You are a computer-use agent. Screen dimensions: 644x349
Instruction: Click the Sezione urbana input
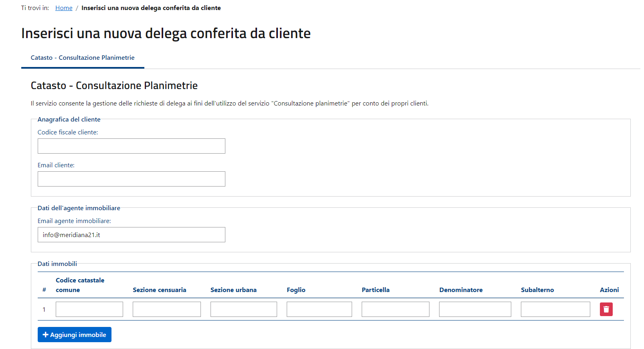click(244, 309)
